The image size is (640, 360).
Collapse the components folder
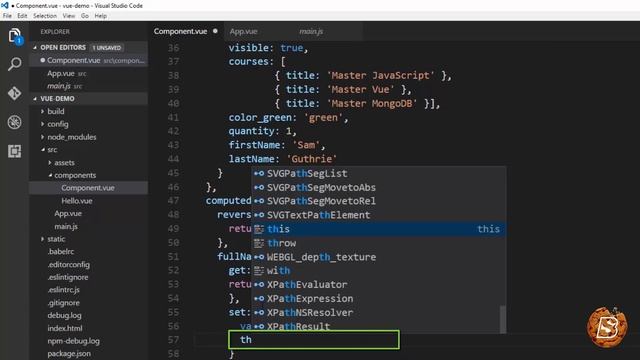click(75, 175)
